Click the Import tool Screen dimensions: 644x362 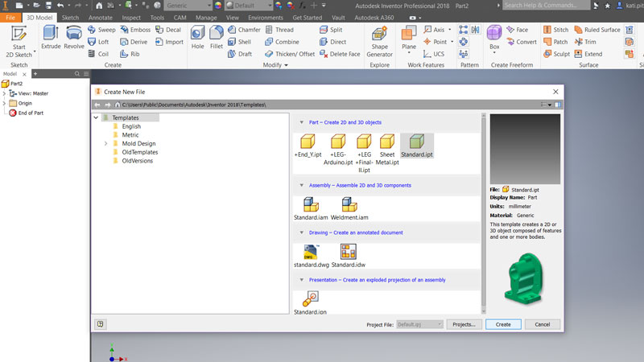point(169,42)
